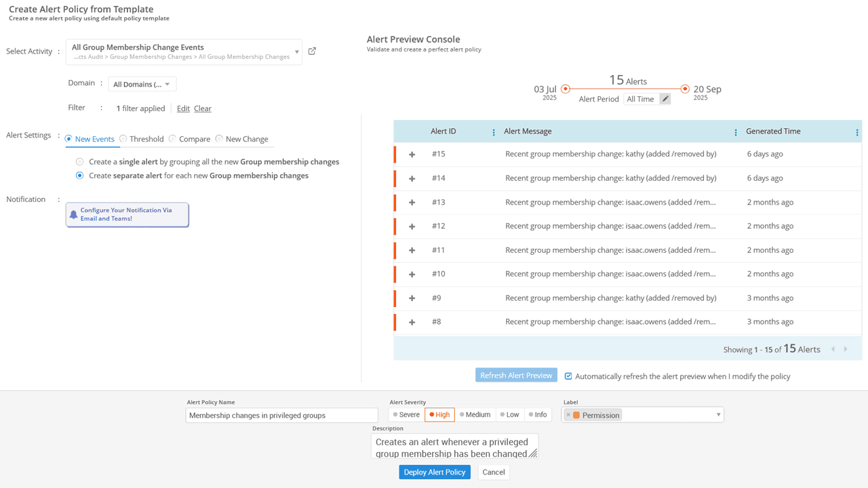This screenshot has width=868, height=488.
Task: Open the Generated Time column options icon
Action: pos(856,132)
